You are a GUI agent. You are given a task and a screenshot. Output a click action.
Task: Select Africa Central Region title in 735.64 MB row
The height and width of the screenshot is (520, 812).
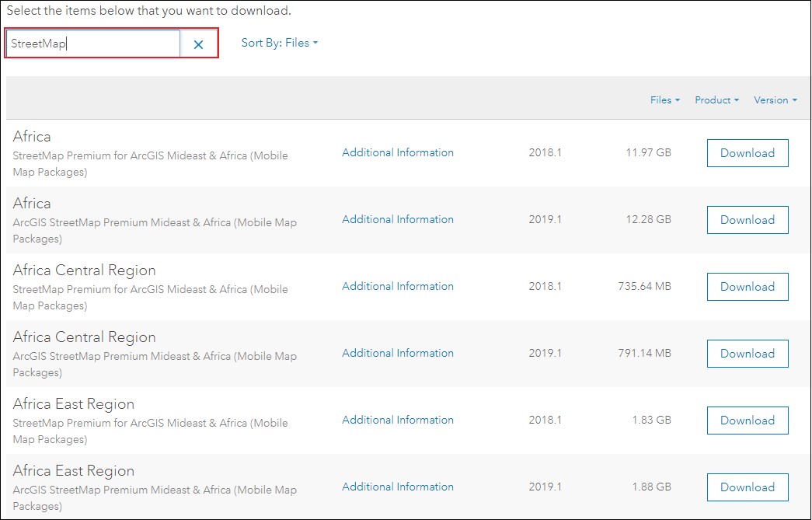coord(85,270)
